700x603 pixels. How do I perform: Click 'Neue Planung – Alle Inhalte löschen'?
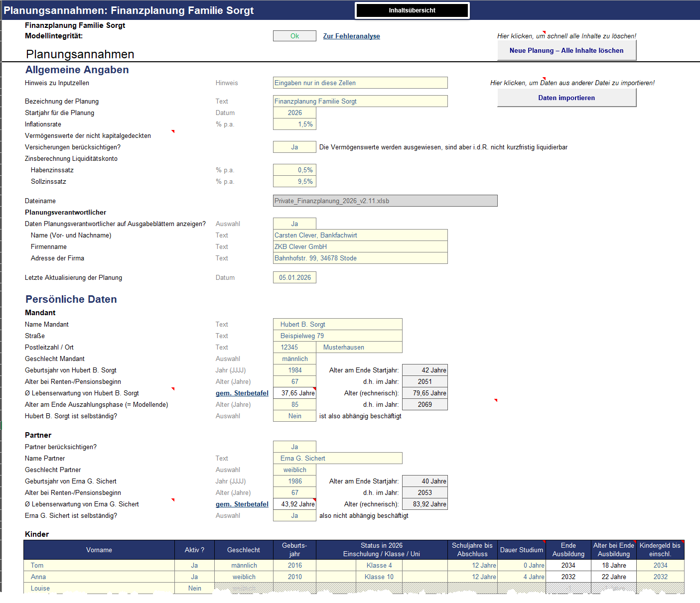click(x=566, y=50)
